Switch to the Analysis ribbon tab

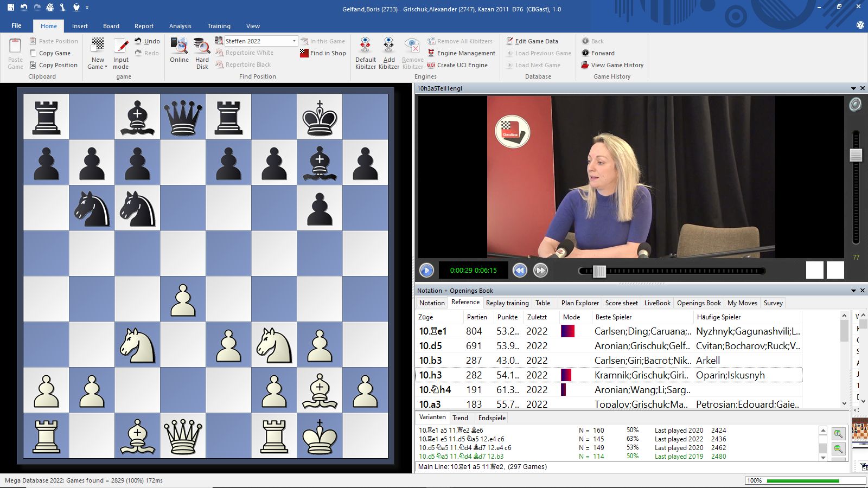tap(180, 26)
